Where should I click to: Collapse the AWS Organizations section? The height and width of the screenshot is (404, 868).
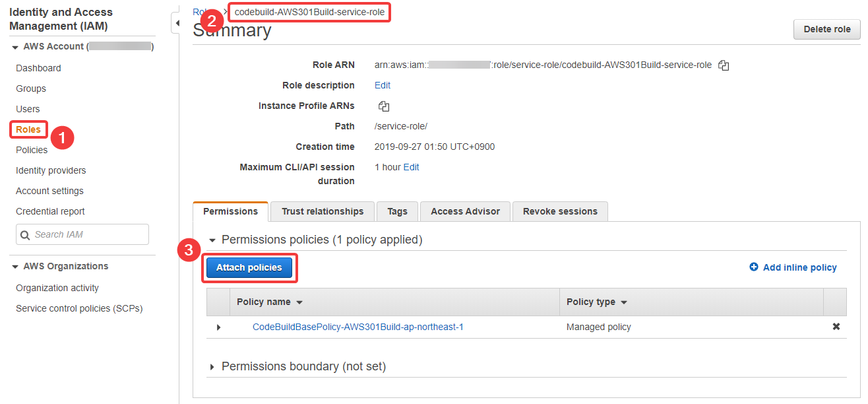click(15, 267)
